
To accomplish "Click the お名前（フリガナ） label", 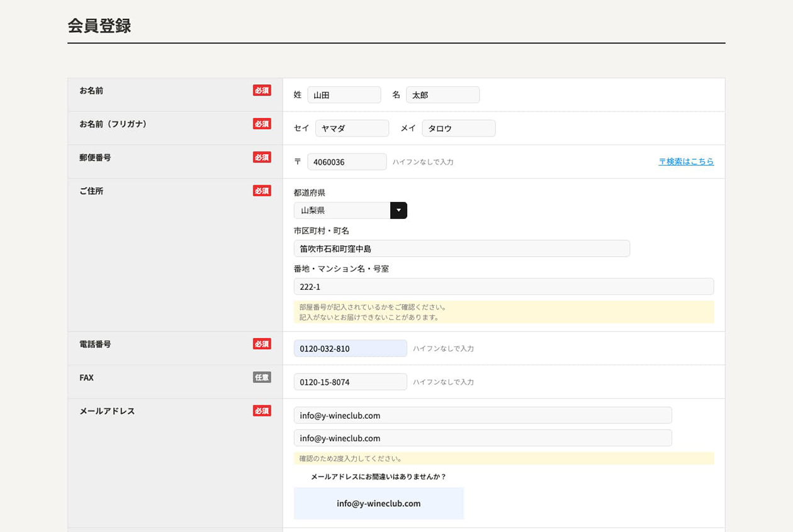I will point(114,124).
